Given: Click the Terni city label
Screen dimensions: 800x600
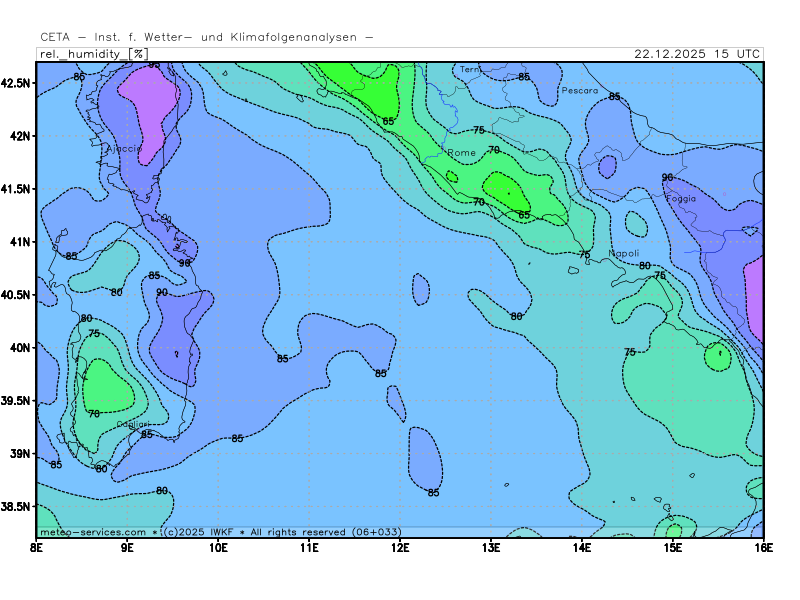Looking at the screenshot, I should coord(470,69).
